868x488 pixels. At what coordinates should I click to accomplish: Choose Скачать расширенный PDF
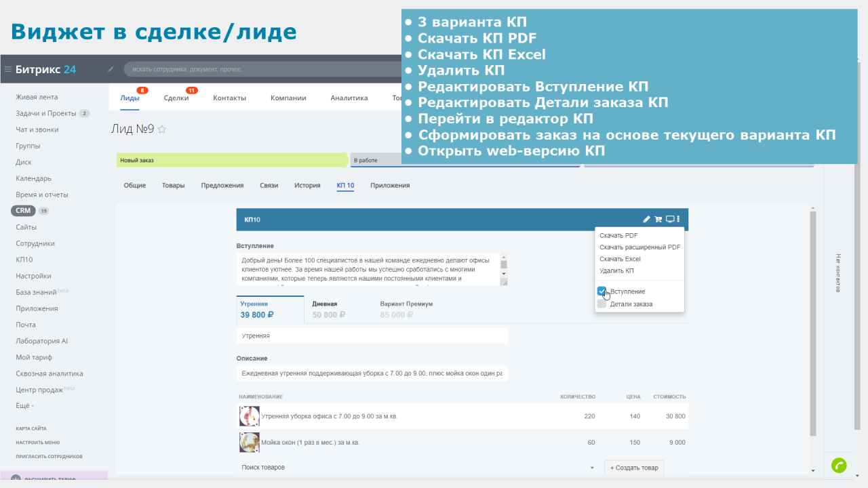click(639, 247)
